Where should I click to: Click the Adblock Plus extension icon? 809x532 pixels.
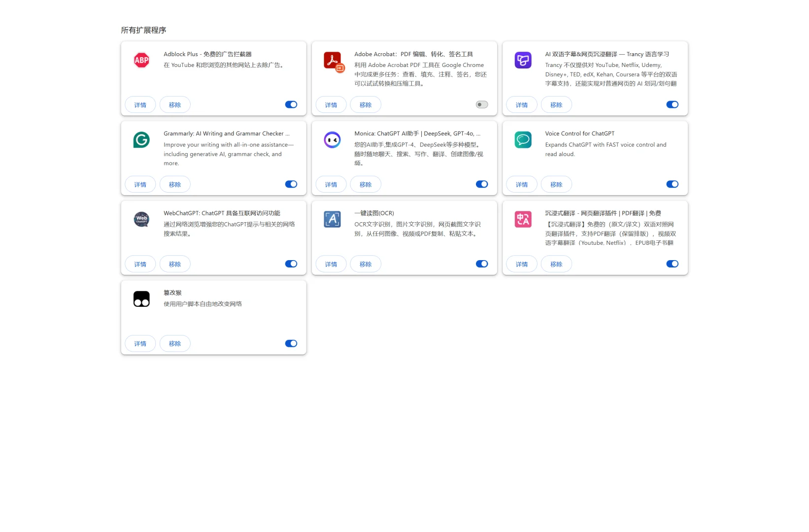coord(141,60)
